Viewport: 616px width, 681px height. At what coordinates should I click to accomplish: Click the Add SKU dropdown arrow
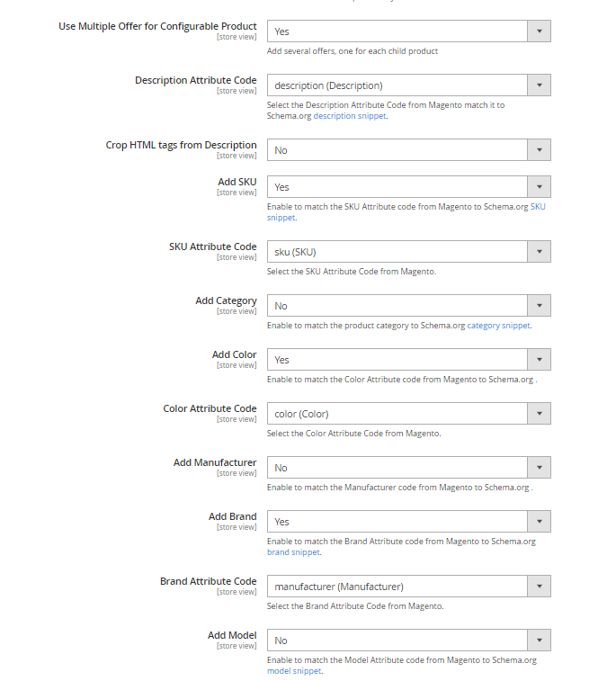coord(538,187)
